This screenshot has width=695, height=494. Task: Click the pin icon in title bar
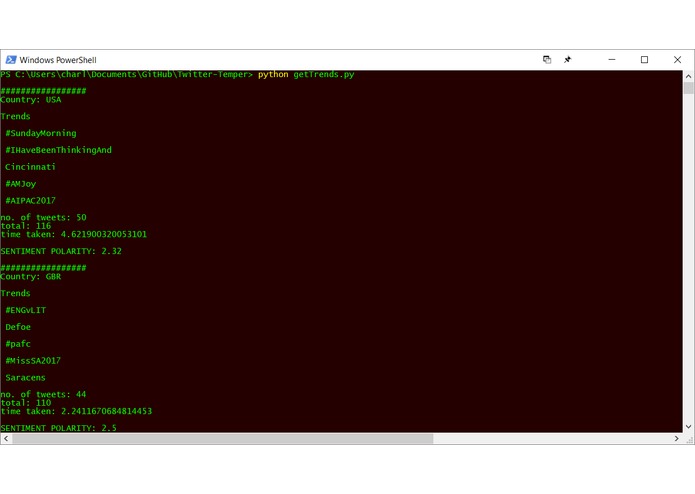tap(568, 60)
